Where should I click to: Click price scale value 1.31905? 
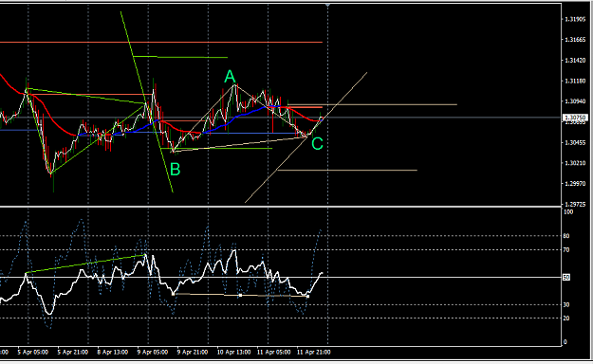(x=575, y=19)
